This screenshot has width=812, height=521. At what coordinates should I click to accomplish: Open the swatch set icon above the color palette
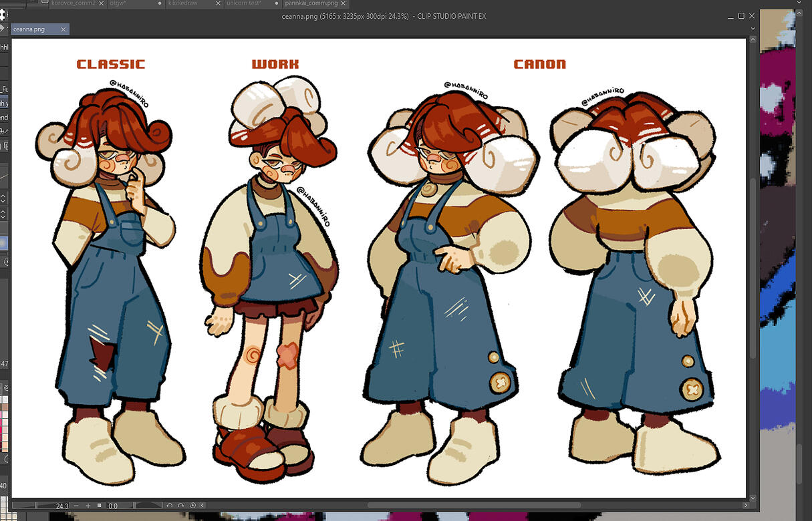tap(6, 386)
